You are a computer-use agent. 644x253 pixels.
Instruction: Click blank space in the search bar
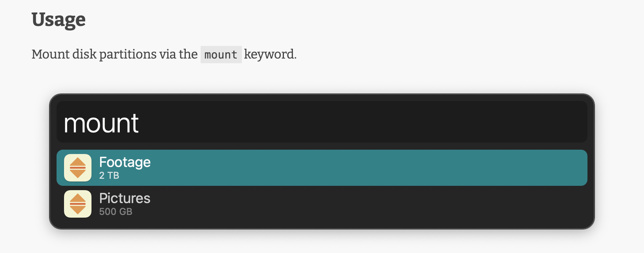click(x=361, y=122)
